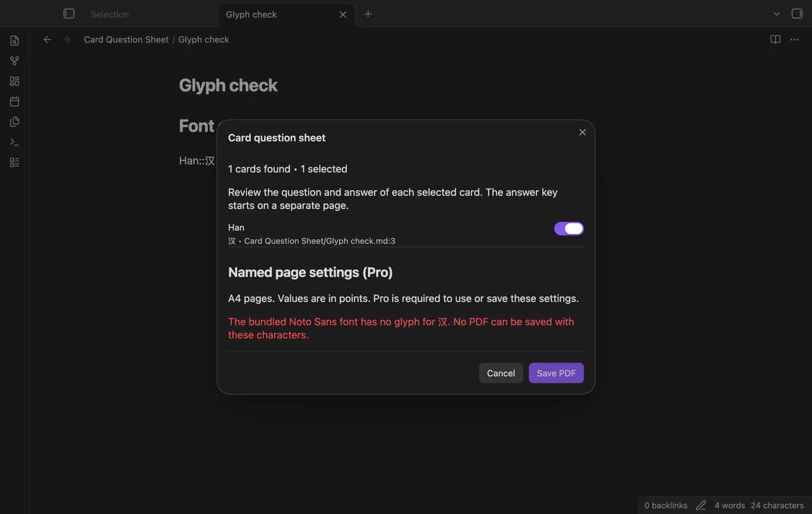This screenshot has width=812, height=514.
Task: Click the Card question sheet dialog title
Action: [277, 138]
